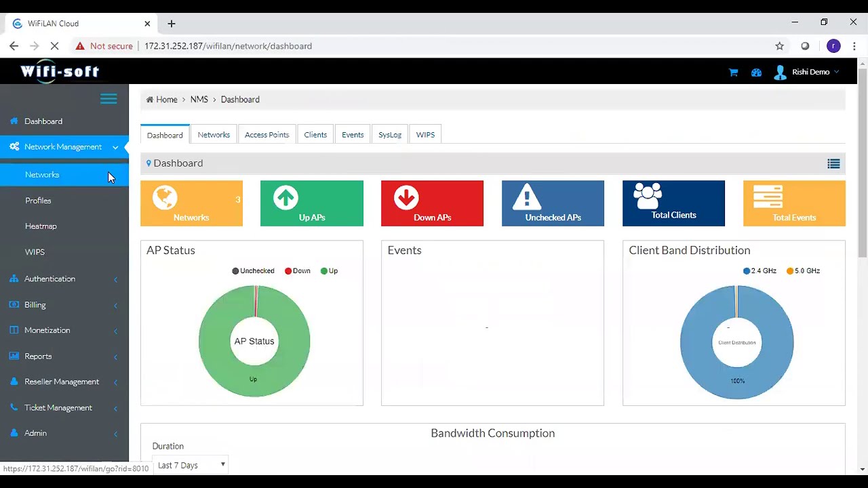Click the Wifi-soft logo
The image size is (868, 488).
(x=60, y=71)
